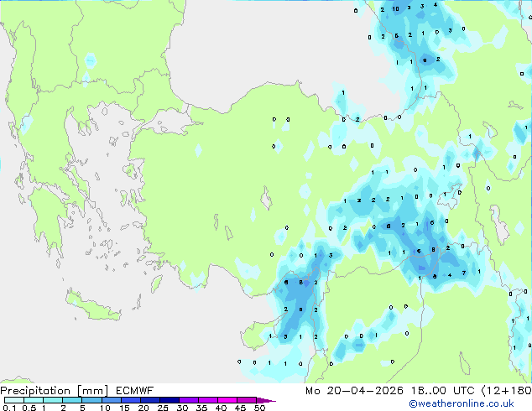Select the 30–35 mm purple legend swatch
This screenshot has width=532, height=411.
pyautogui.click(x=188, y=400)
